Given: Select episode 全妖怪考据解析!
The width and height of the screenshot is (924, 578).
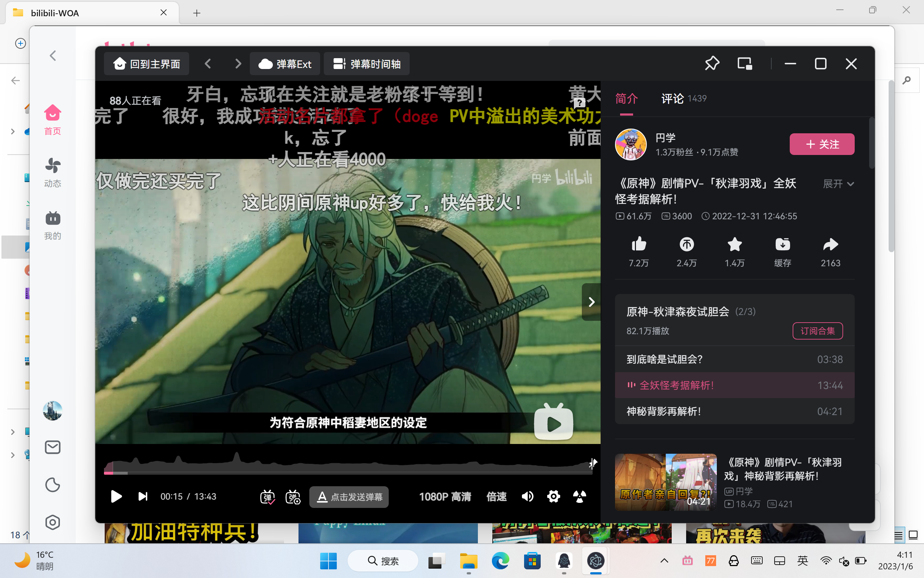Looking at the screenshot, I should pos(734,385).
